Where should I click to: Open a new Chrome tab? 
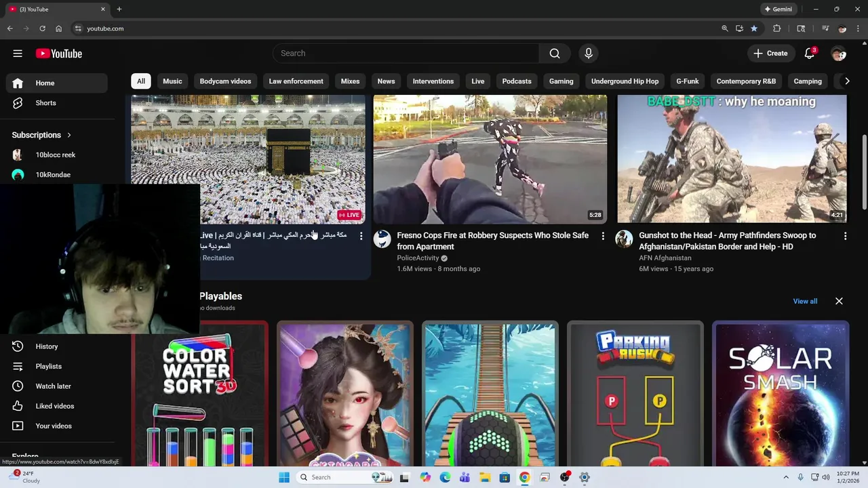pyautogui.click(x=119, y=9)
